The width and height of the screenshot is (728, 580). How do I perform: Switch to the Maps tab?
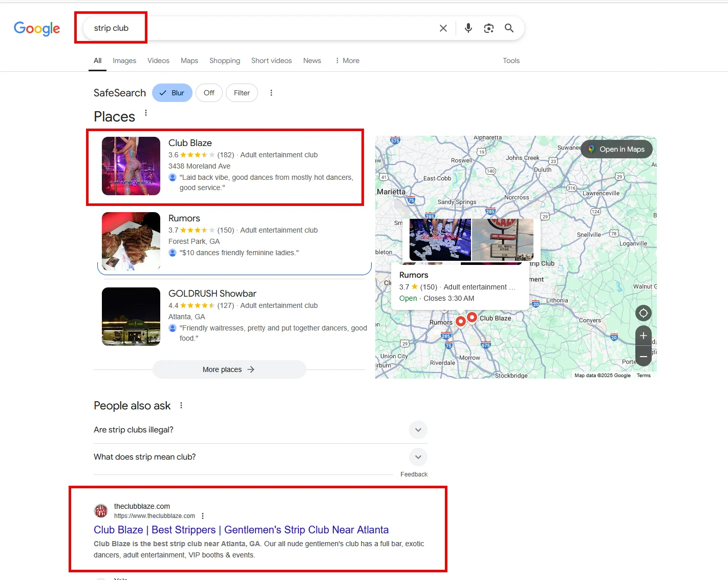pos(189,60)
